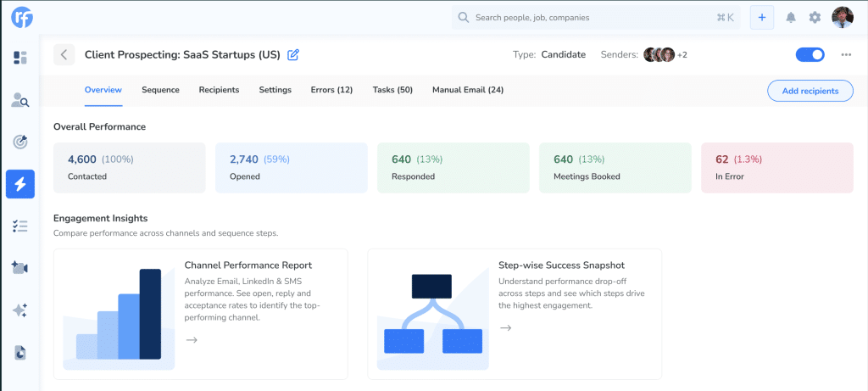
Task: Open Step-wise Success Snapshot arrow
Action: tap(505, 328)
